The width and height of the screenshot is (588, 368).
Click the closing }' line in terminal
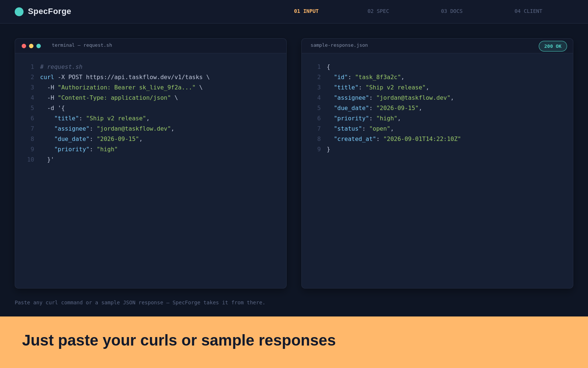(51, 160)
